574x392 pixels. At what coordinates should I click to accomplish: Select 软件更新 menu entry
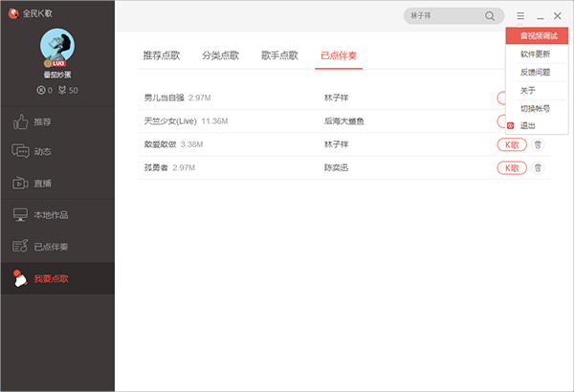(x=535, y=54)
